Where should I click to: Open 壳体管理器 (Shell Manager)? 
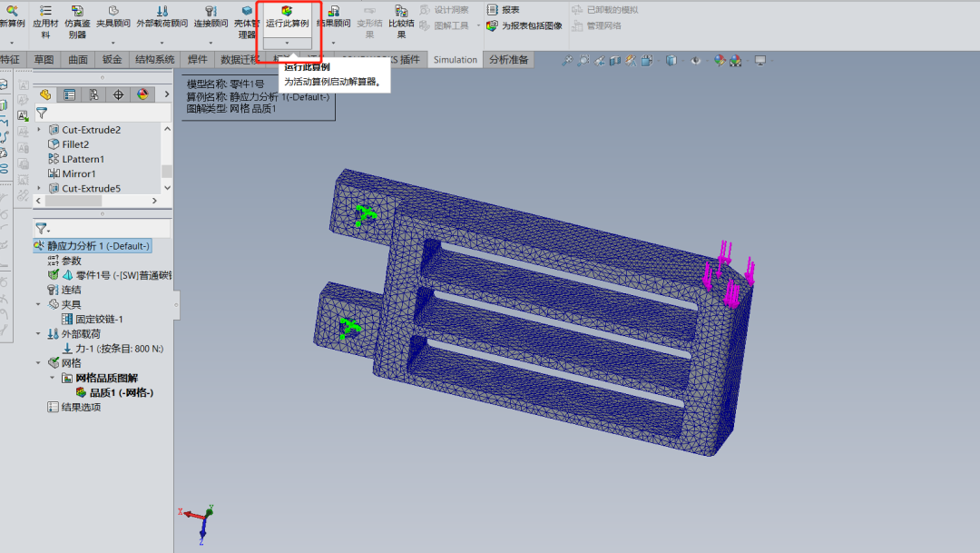247,22
